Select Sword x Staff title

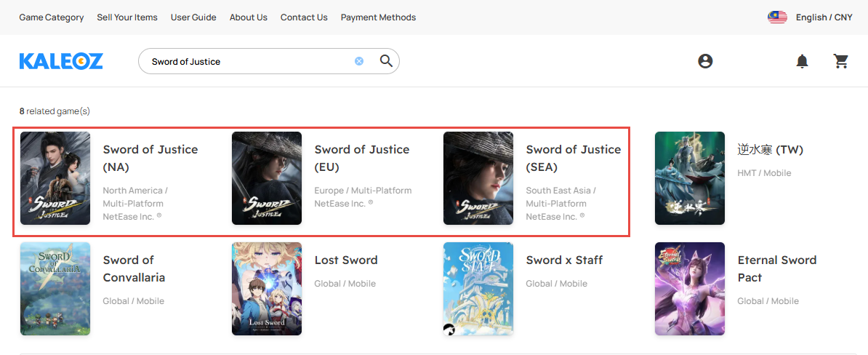tap(564, 260)
